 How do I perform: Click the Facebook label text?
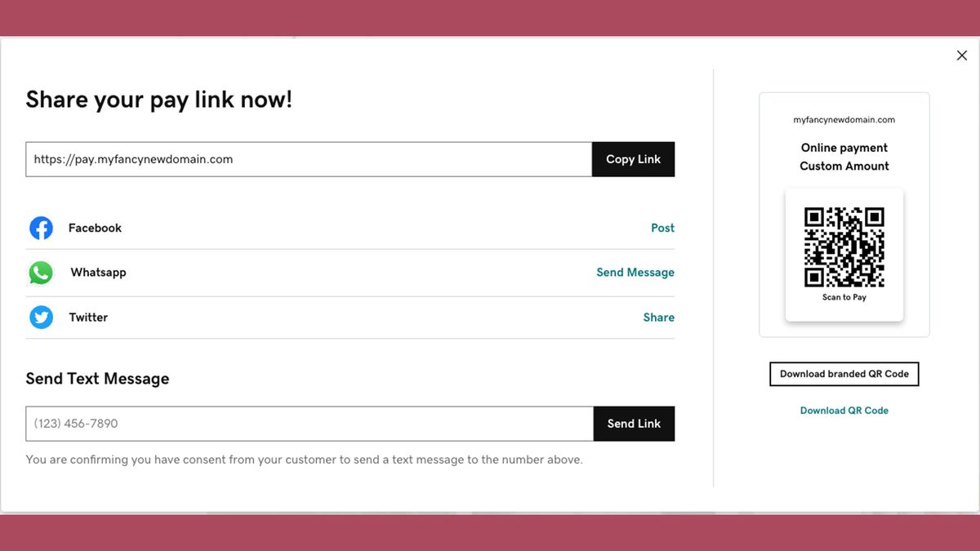(95, 228)
